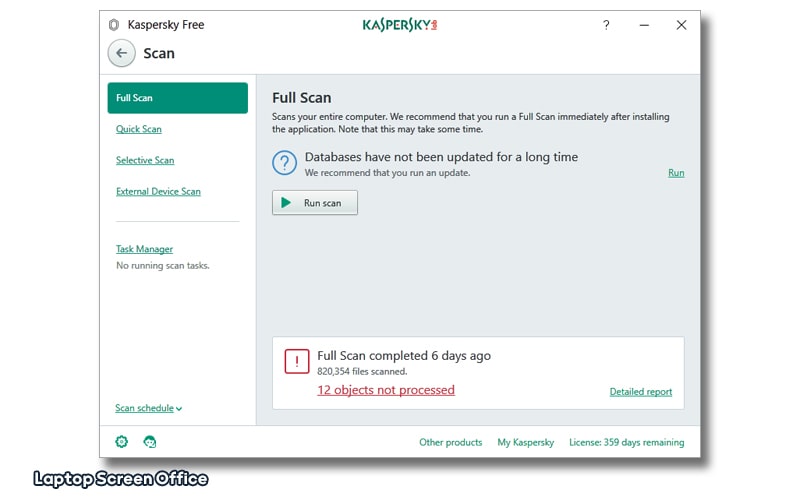Click 'No running scan tasks.' text
The image size is (800, 500).
[x=163, y=265]
